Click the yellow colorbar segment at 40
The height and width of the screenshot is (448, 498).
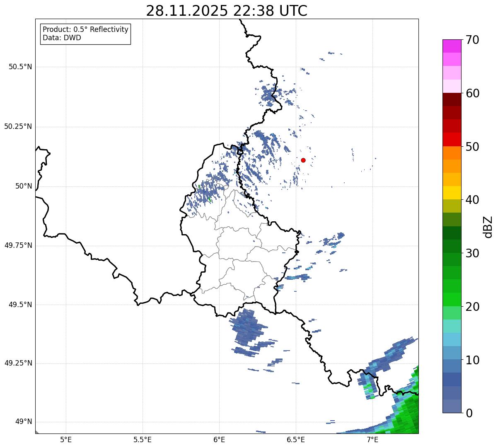[x=452, y=193]
